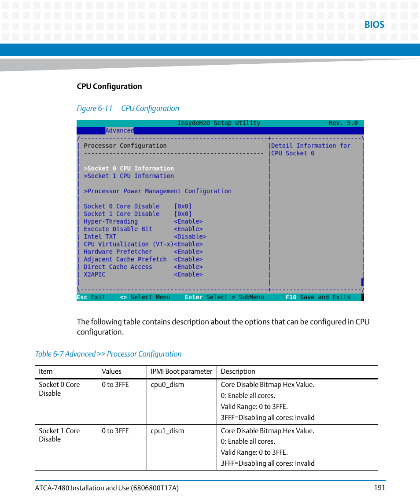The height and width of the screenshot is (504, 420).
Task: Change Adjacent Cache Prefetch <Enable> setting
Action: tap(188, 259)
